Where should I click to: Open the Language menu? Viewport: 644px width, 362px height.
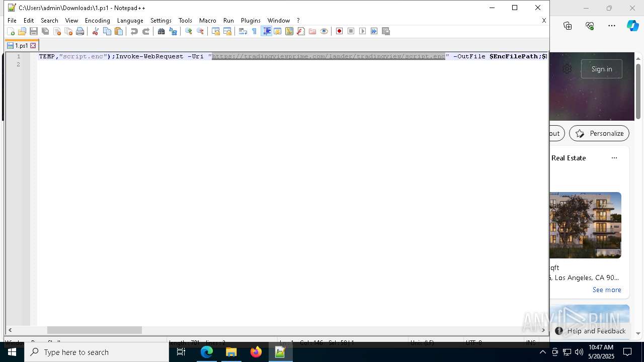(130, 21)
